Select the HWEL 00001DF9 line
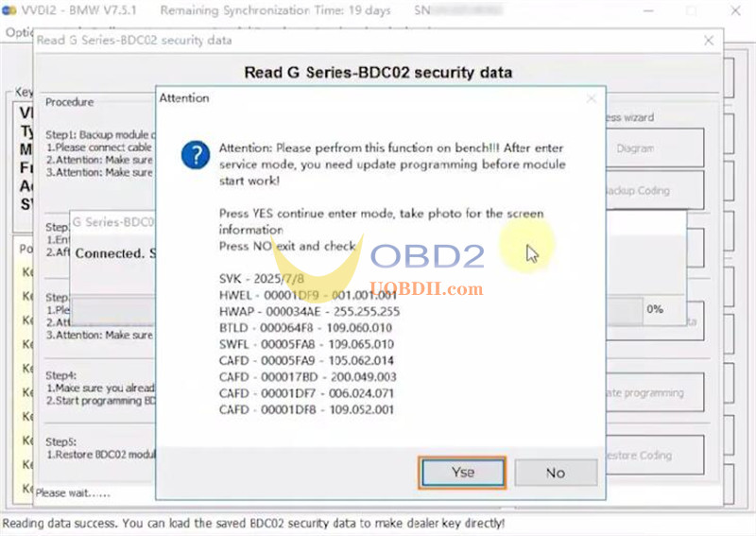Screen dimensions: 756x536 [308, 295]
